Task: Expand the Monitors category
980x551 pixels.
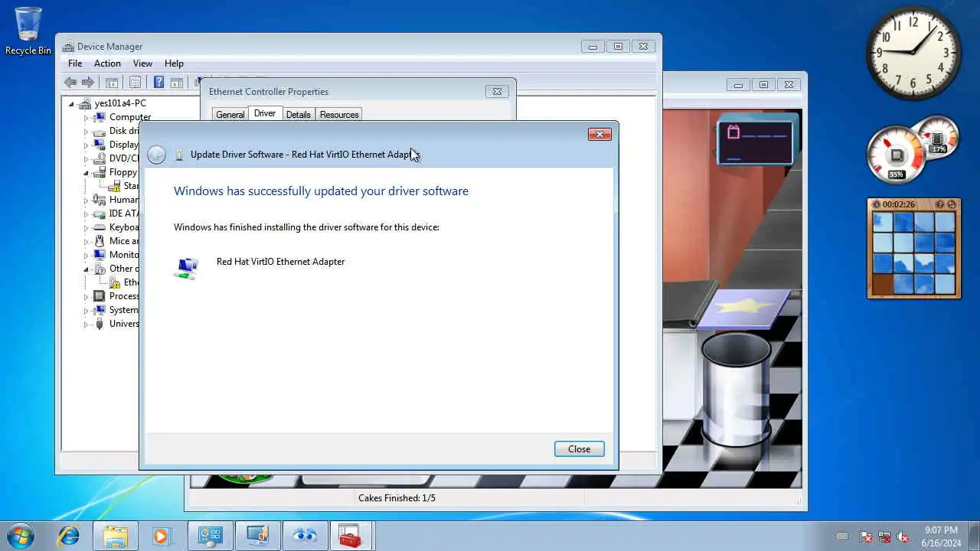Action: tap(86, 256)
